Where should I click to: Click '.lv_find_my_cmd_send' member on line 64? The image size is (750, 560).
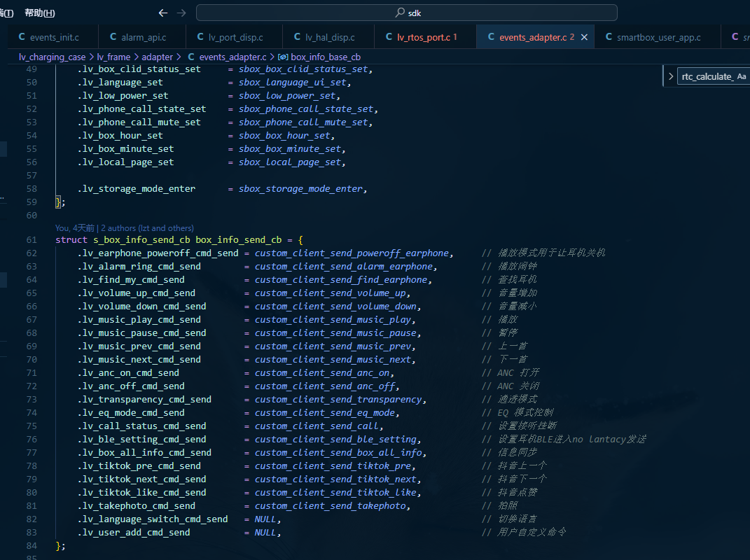click(x=131, y=280)
